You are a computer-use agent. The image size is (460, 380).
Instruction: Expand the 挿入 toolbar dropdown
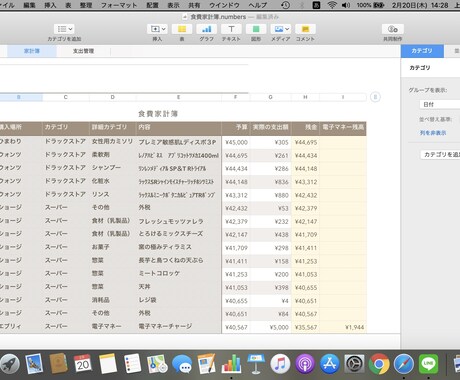157,29
